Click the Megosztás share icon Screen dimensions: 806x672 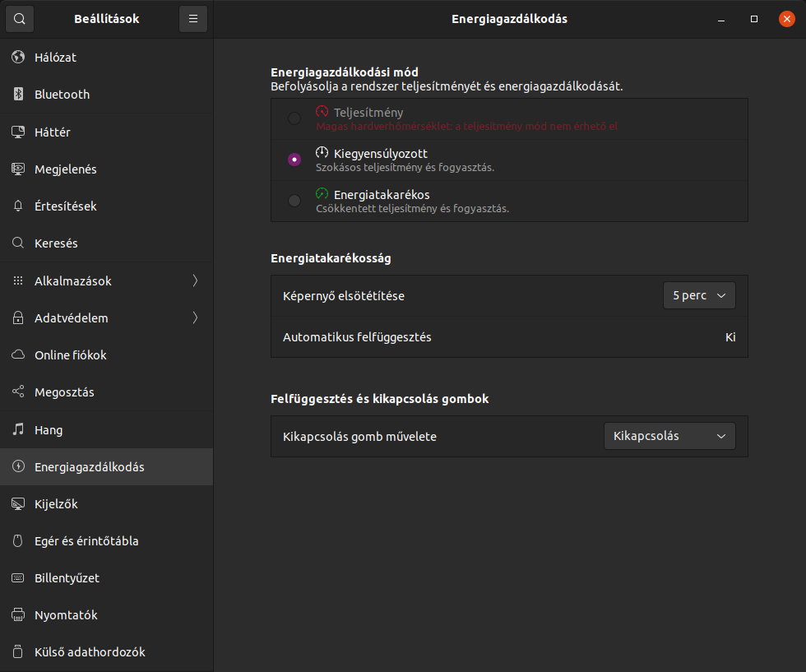tap(18, 392)
